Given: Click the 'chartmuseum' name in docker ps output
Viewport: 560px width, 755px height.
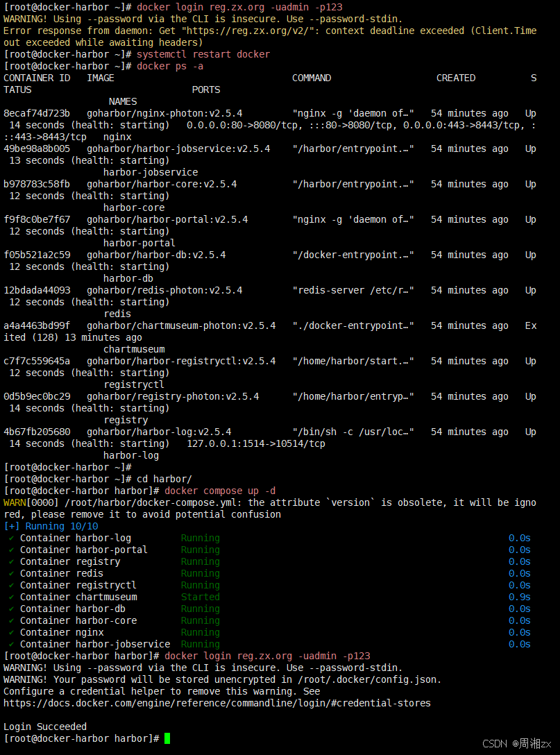Looking at the screenshot, I should [134, 349].
